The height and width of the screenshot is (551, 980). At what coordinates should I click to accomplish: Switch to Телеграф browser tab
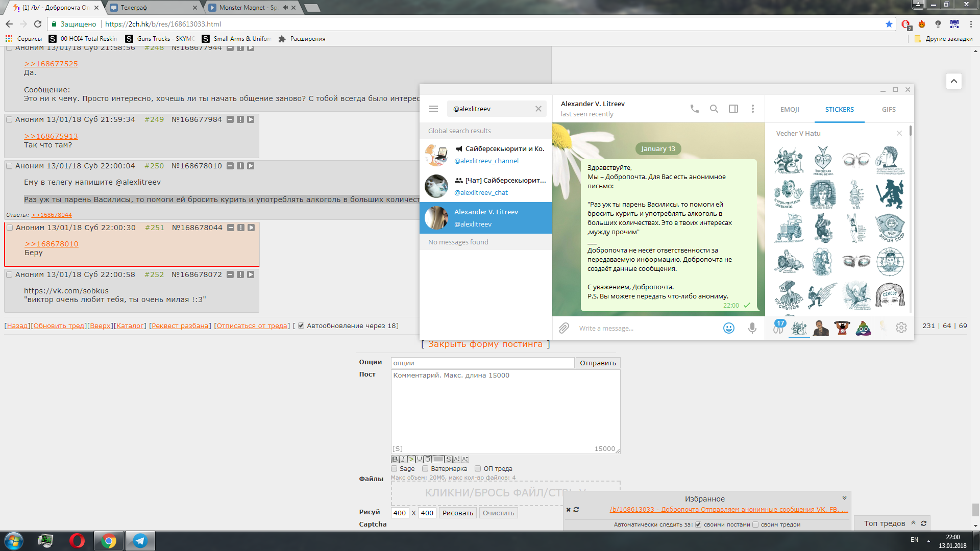coord(154,8)
